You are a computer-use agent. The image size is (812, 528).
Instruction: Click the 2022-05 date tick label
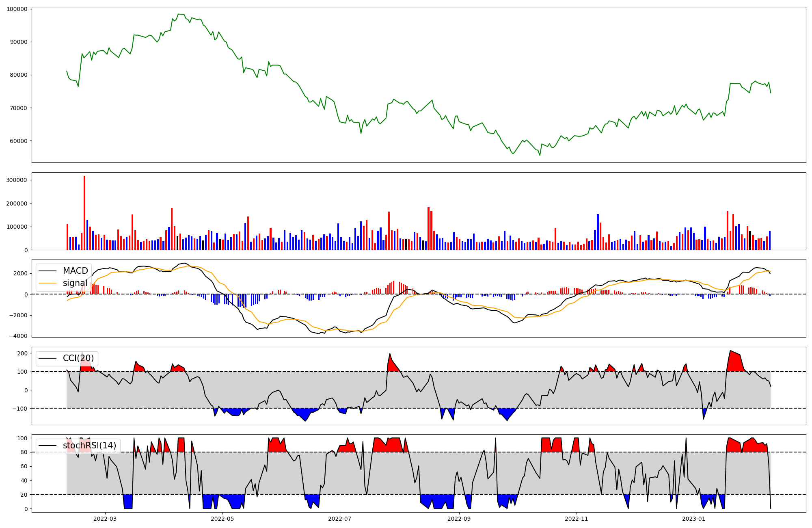222,519
